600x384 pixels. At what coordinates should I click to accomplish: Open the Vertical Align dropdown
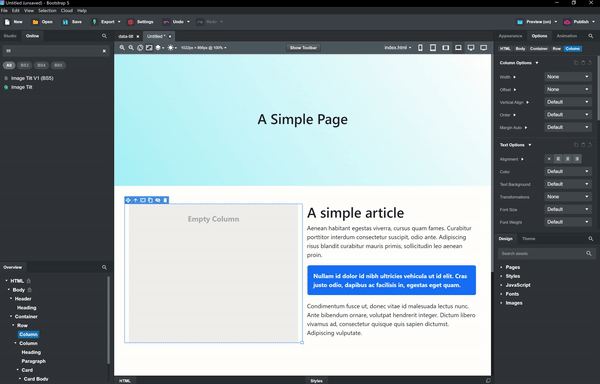point(568,102)
